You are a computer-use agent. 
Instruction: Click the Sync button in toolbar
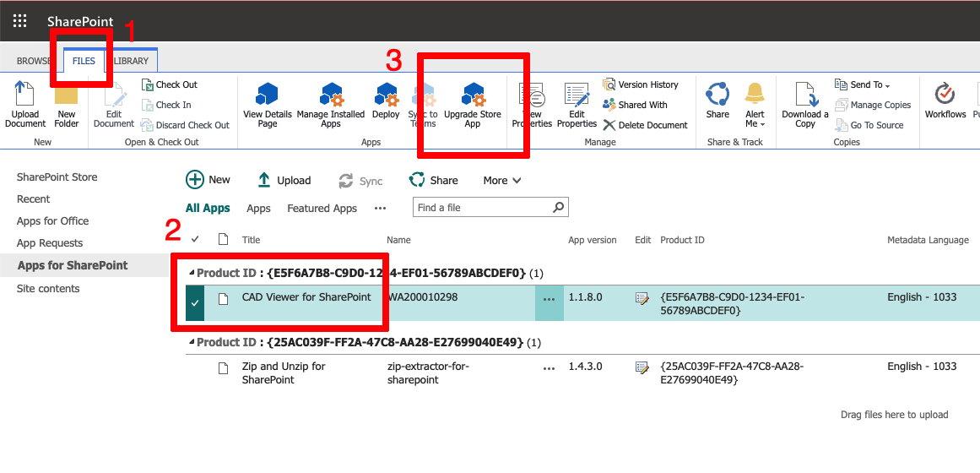[x=360, y=181]
